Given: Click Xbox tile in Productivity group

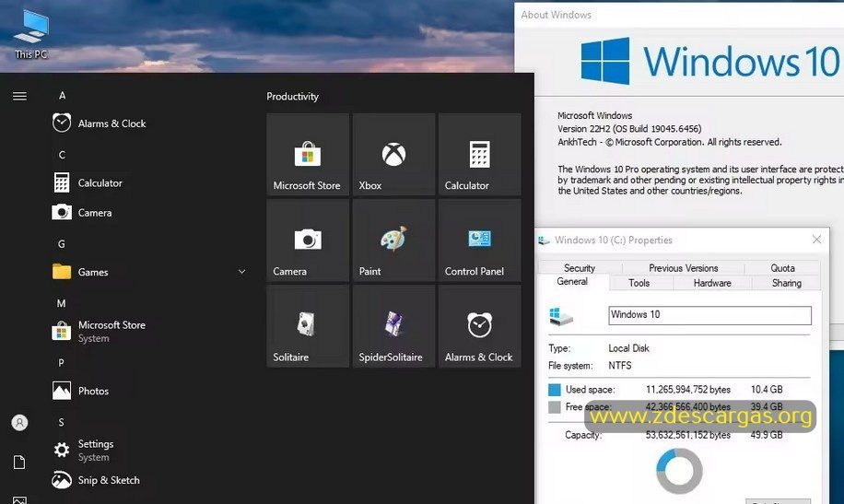Looking at the screenshot, I should coord(394,155).
